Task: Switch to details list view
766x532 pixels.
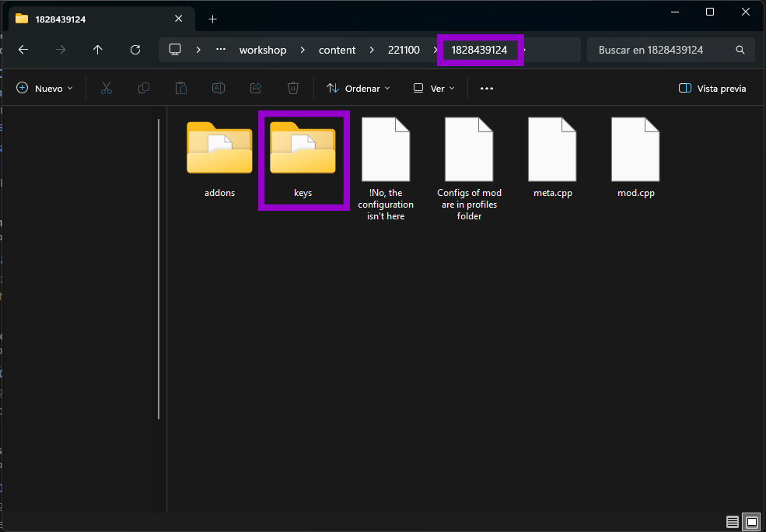Action: [x=733, y=521]
